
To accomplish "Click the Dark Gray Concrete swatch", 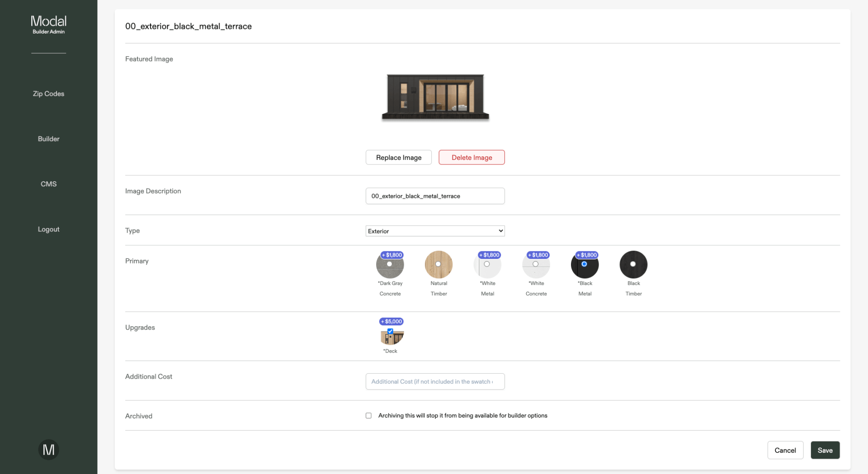I will point(390,264).
